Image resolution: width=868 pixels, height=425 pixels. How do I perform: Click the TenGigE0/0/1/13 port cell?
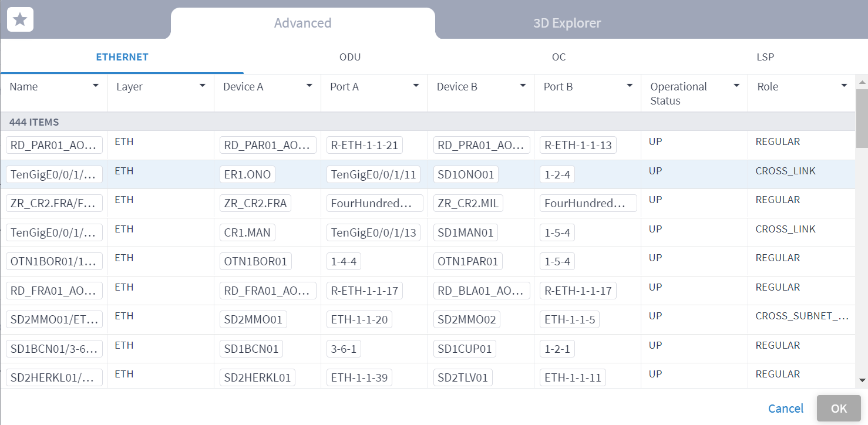click(x=374, y=232)
